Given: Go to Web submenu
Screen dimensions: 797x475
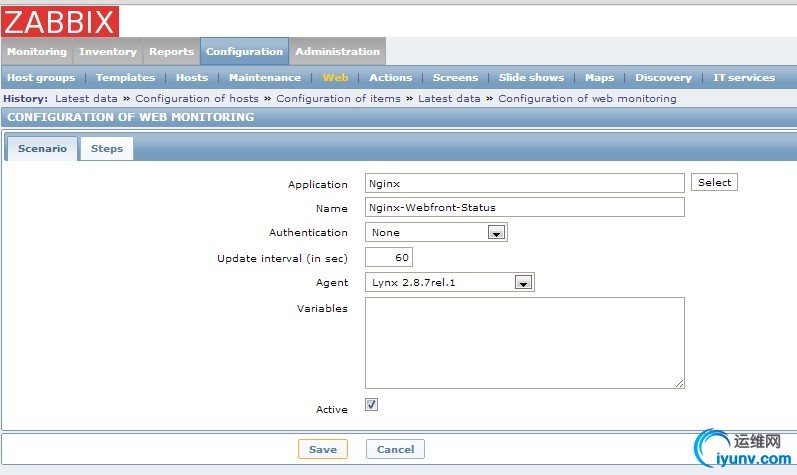Looking at the screenshot, I should [x=335, y=78].
